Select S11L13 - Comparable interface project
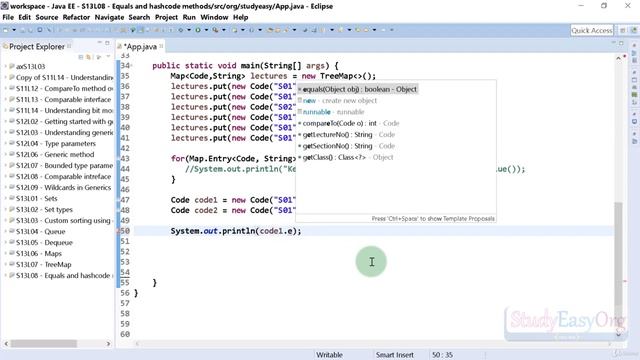The width and height of the screenshot is (640, 360). (x=63, y=99)
